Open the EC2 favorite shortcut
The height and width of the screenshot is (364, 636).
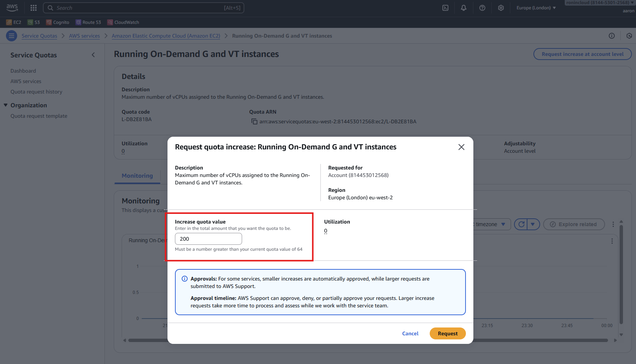14,22
